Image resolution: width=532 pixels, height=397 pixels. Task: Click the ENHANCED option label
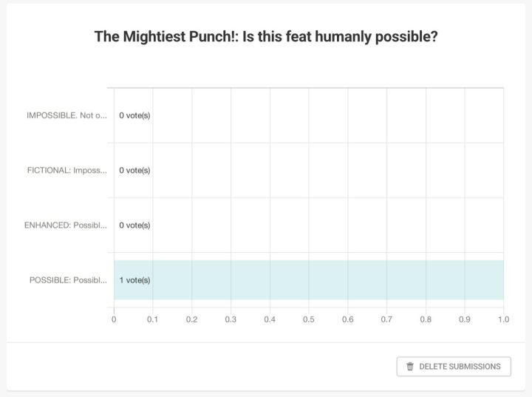pos(66,225)
